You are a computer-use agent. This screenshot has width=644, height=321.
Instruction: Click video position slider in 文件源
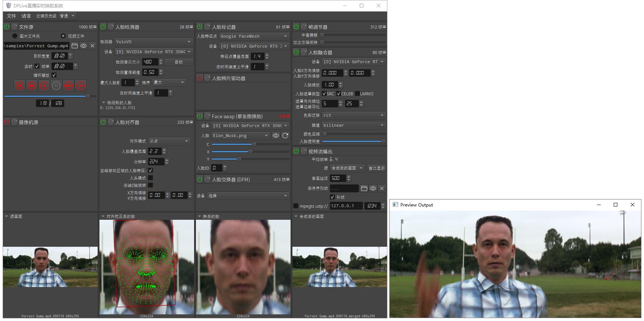pos(50,96)
